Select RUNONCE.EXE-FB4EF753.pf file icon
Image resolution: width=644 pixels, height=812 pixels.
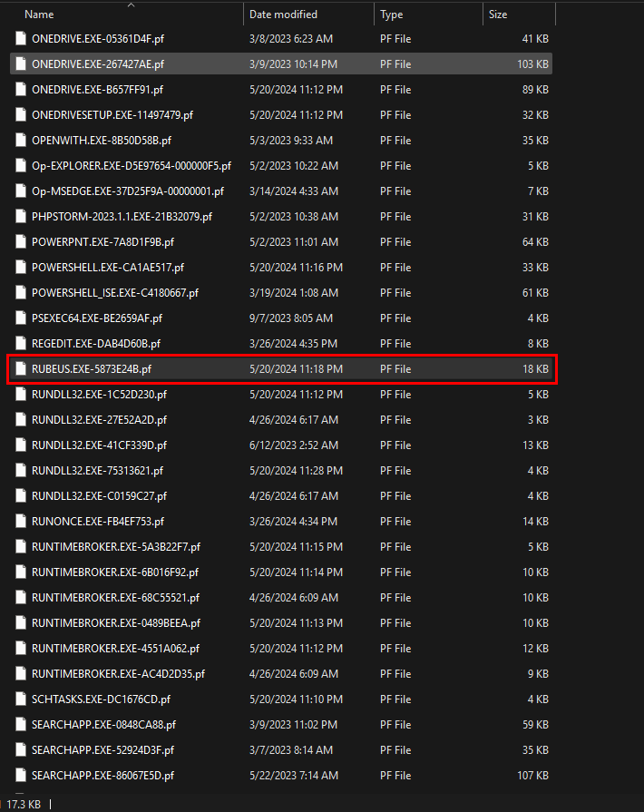click(x=21, y=521)
